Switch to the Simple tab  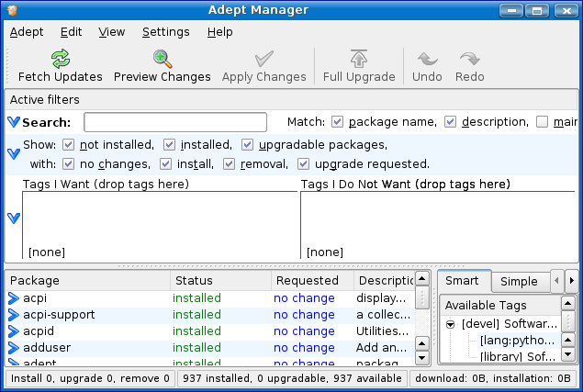click(519, 281)
